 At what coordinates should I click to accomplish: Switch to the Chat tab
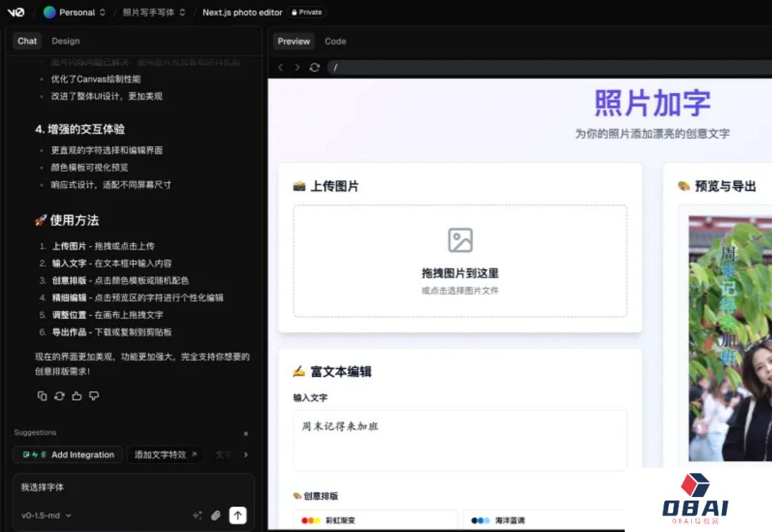27,41
